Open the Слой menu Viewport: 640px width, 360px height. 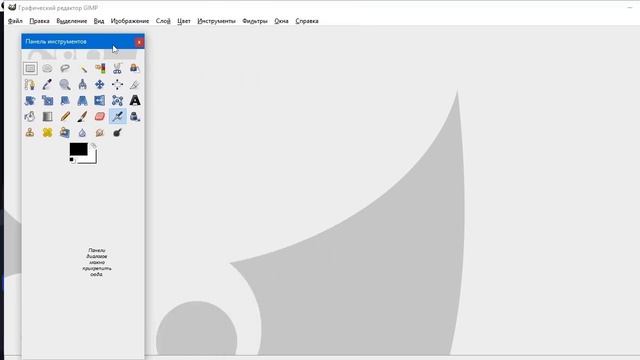tap(163, 21)
